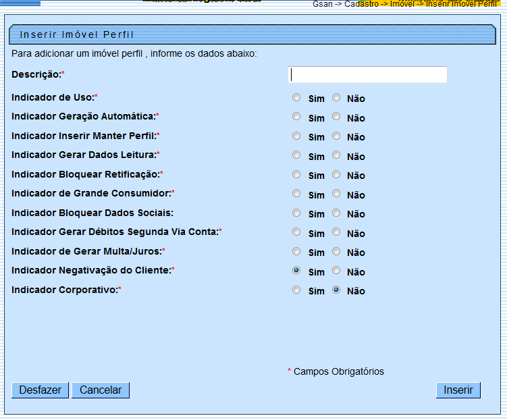The width and height of the screenshot is (507, 420).
Task: Choose Não for Indicador de Grande Consumidor
Action: pos(336,194)
